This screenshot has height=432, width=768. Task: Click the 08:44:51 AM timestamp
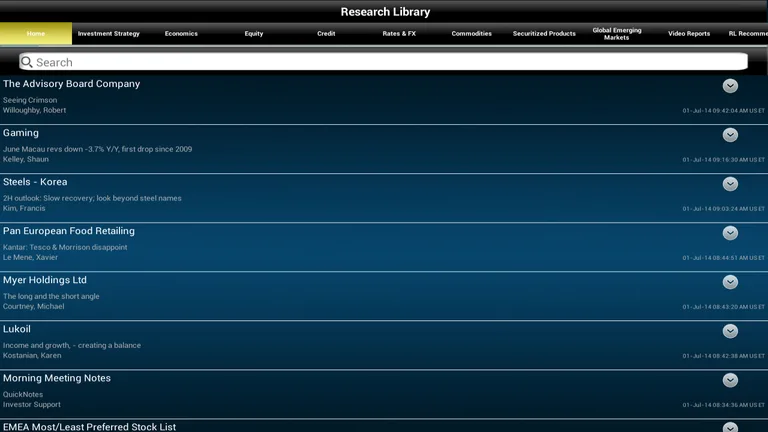click(723, 258)
